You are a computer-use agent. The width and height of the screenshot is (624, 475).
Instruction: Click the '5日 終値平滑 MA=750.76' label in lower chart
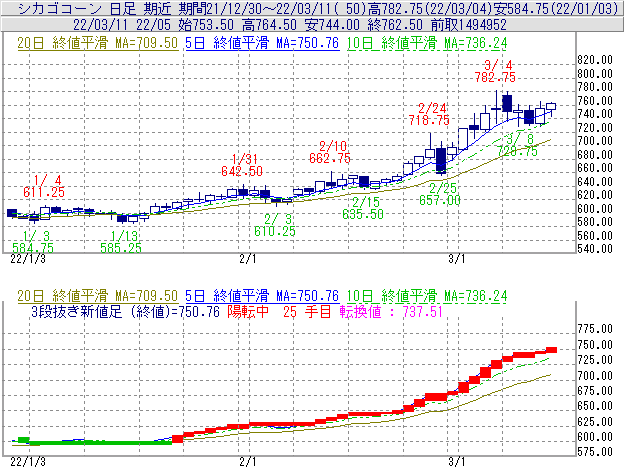[x=262, y=296]
